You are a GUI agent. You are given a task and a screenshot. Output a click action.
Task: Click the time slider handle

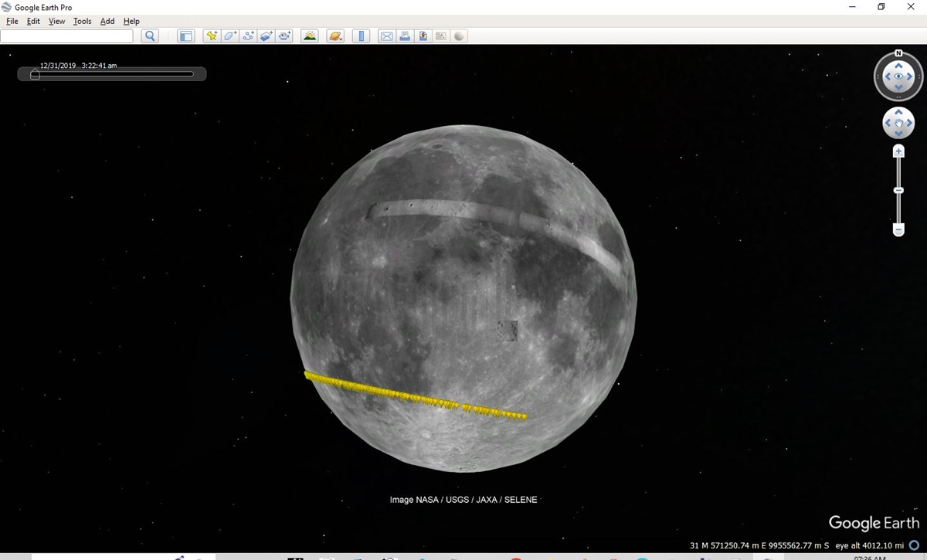click(x=35, y=74)
